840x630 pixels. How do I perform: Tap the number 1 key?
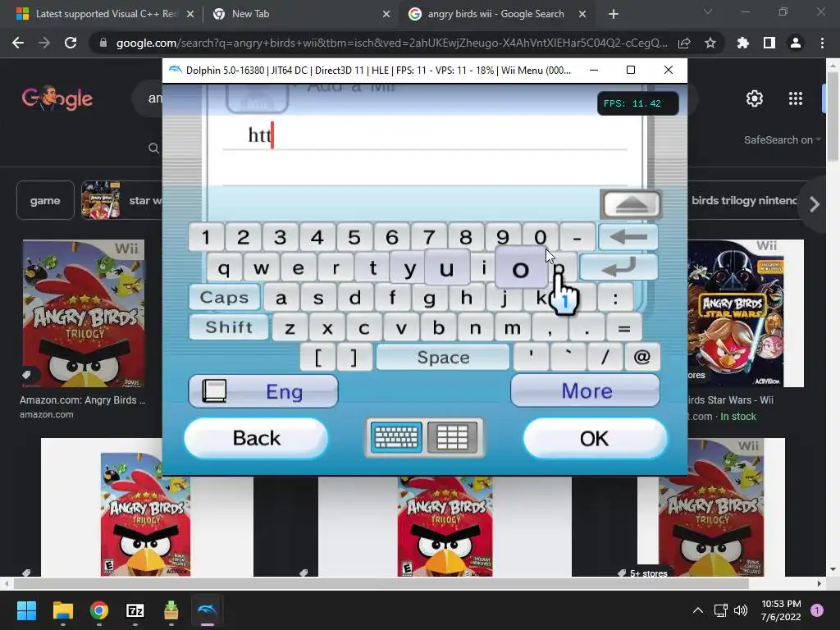[x=206, y=237]
